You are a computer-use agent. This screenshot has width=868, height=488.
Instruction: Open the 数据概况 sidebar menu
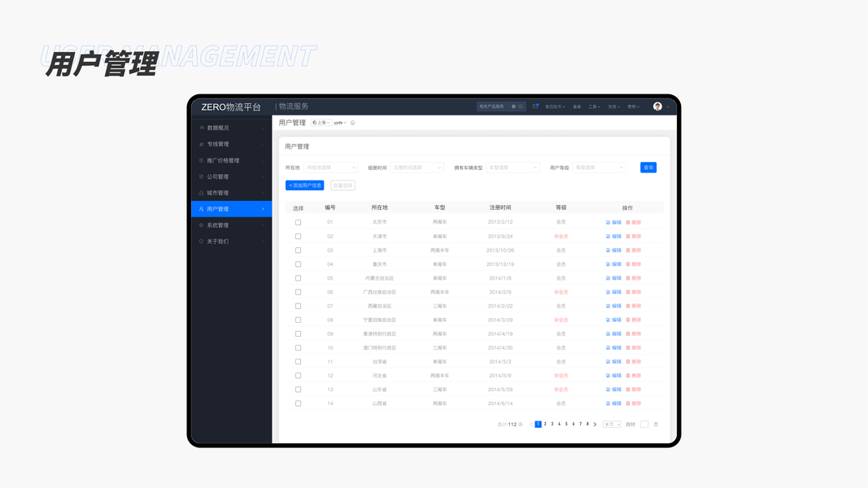pos(231,128)
